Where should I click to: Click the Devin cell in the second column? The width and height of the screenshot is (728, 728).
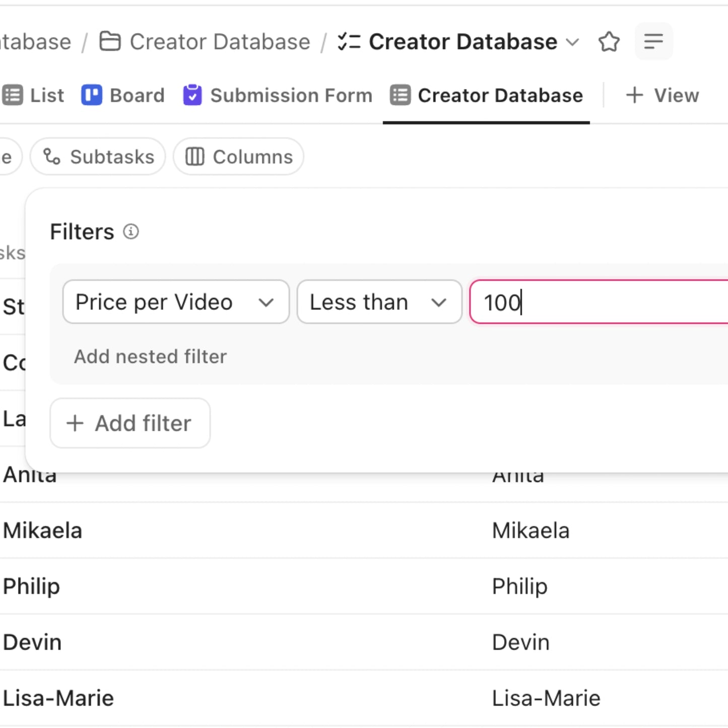click(x=520, y=642)
